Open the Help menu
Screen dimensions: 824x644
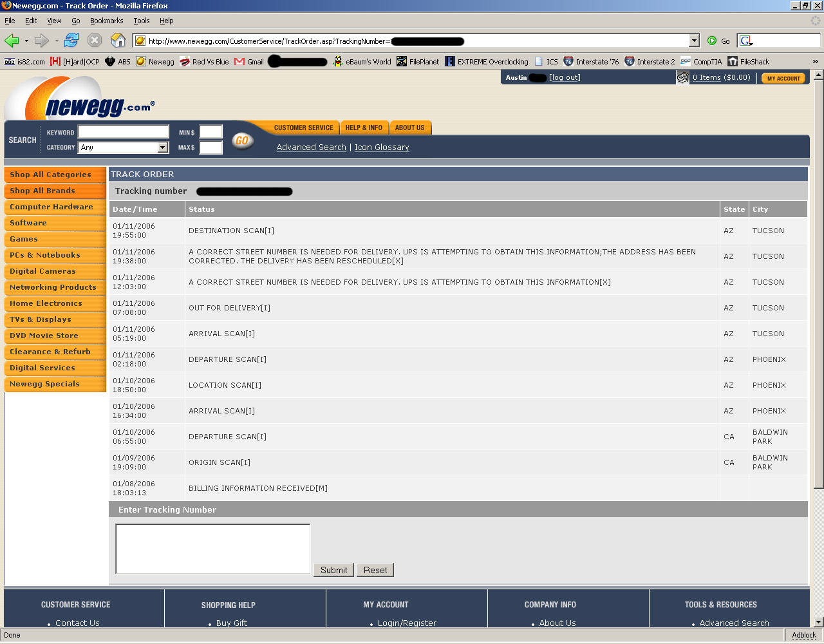point(167,21)
